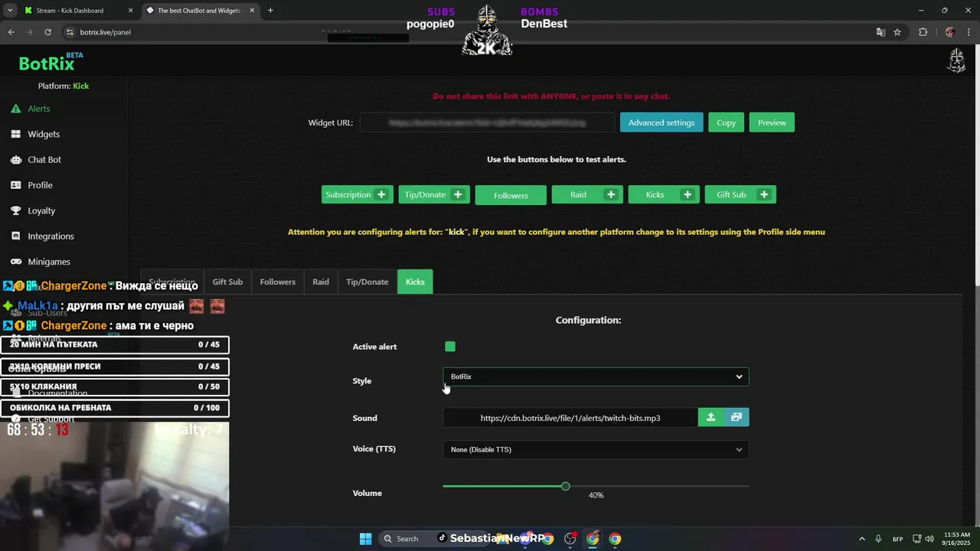Click the Sound URL input field
The image size is (980, 551).
pyautogui.click(x=570, y=417)
